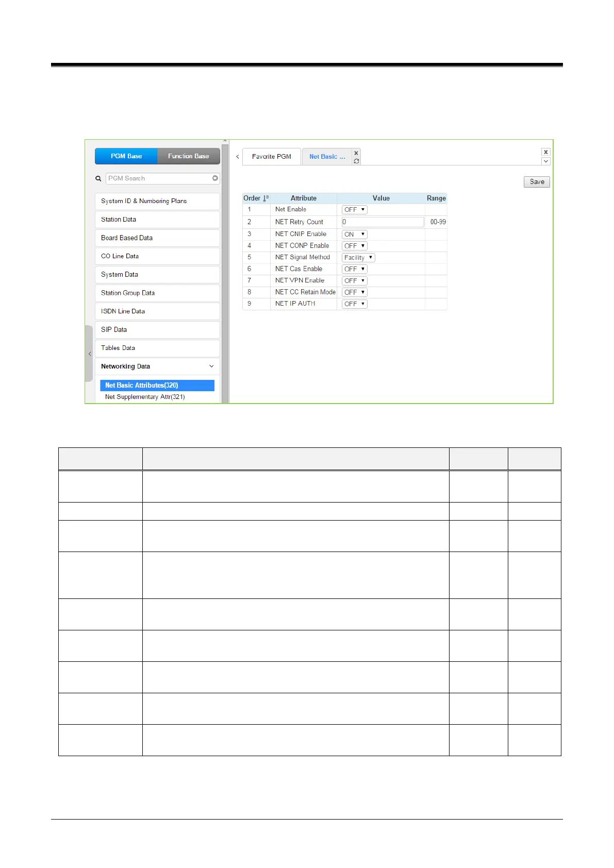
Task: Click the NET Retry Count field
Action: tap(383, 222)
